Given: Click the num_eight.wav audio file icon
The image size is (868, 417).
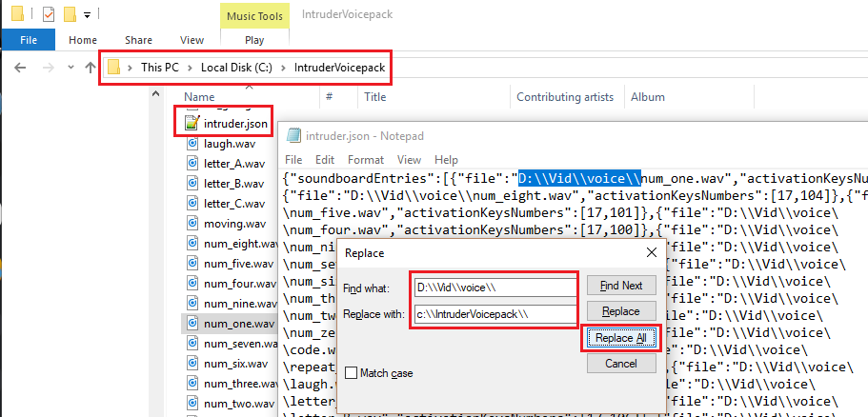Looking at the screenshot, I should coord(192,244).
